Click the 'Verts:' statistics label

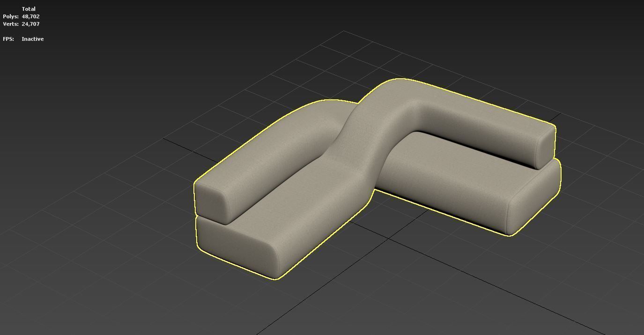(x=11, y=24)
